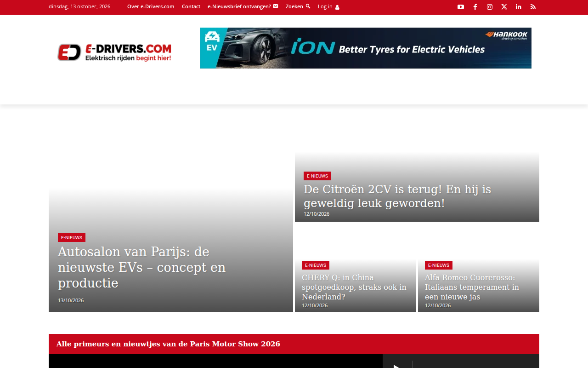This screenshot has height=368, width=588.
Task: Click E-NIEUWS tag on Alfa Romeo article
Action: click(x=439, y=265)
